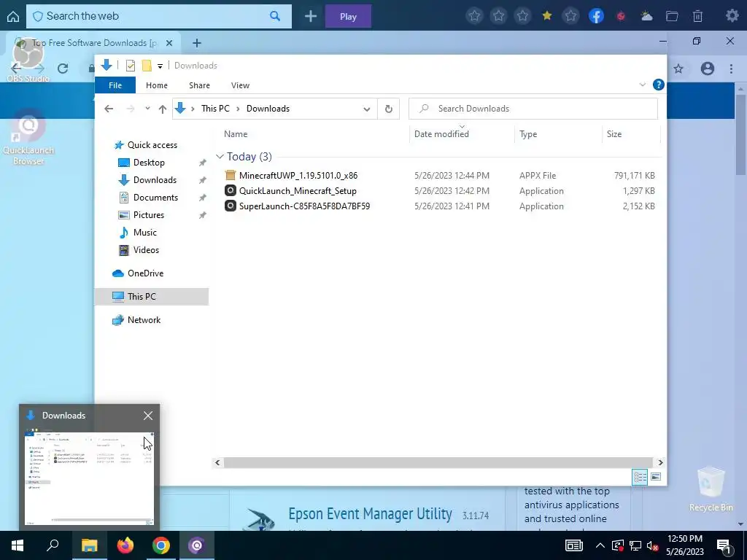This screenshot has height=560, width=747.
Task: Bookmark the page with the address bar star
Action: pyautogui.click(x=678, y=69)
